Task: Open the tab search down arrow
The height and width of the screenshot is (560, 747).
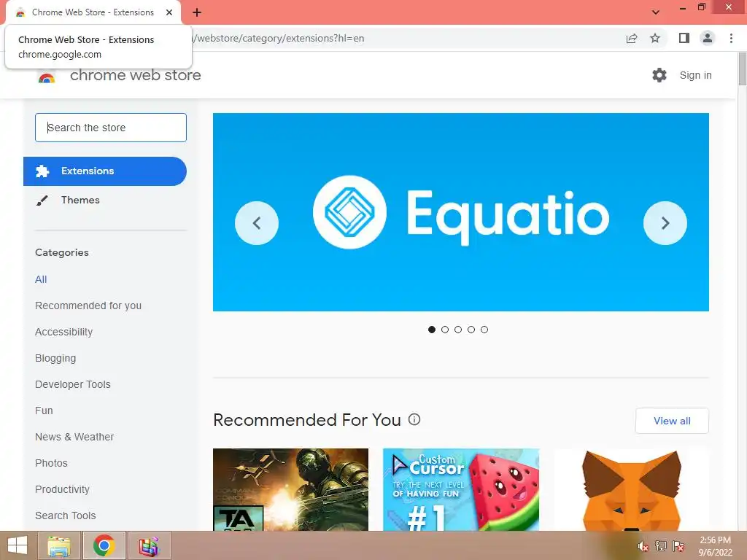Action: [656, 12]
